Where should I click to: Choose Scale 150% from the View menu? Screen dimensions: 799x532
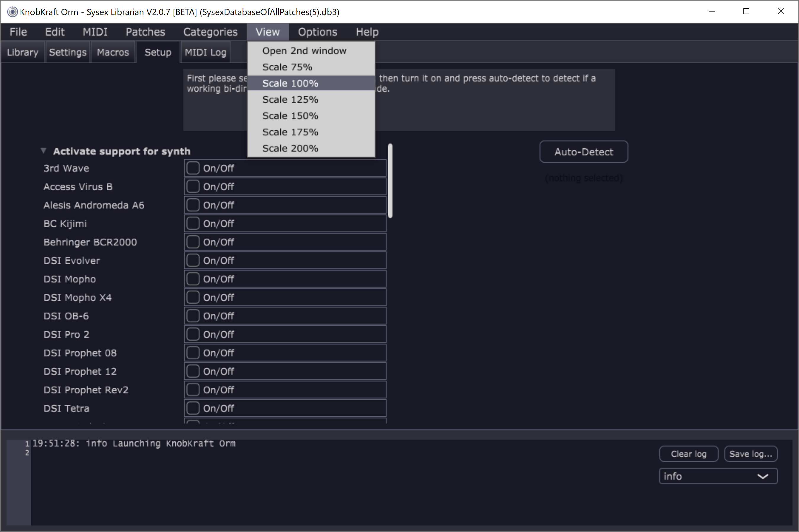tap(290, 116)
